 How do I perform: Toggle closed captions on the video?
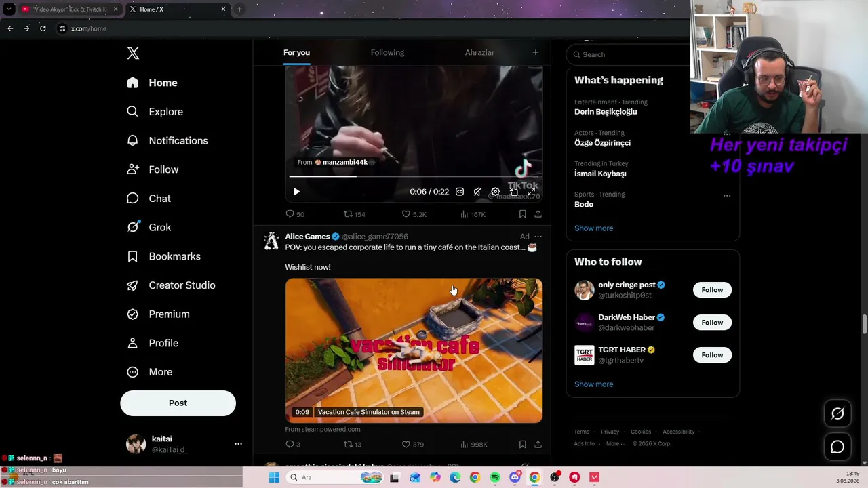460,192
